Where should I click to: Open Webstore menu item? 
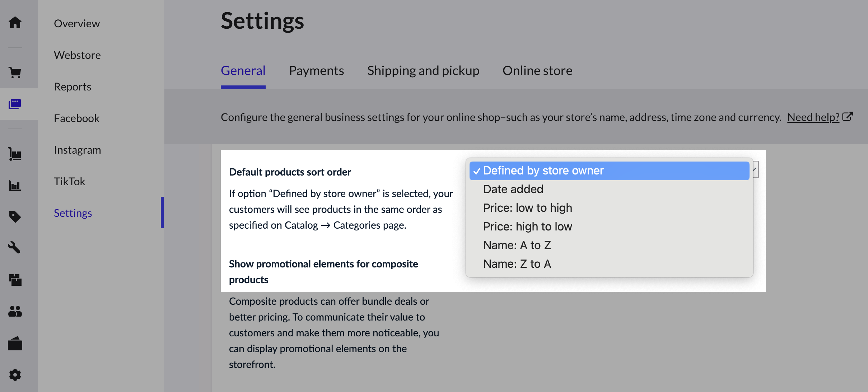pos(77,55)
